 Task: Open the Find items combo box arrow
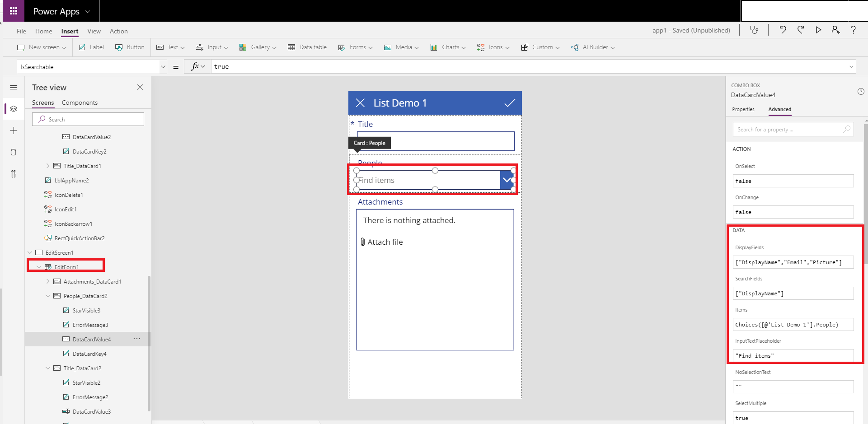507,180
